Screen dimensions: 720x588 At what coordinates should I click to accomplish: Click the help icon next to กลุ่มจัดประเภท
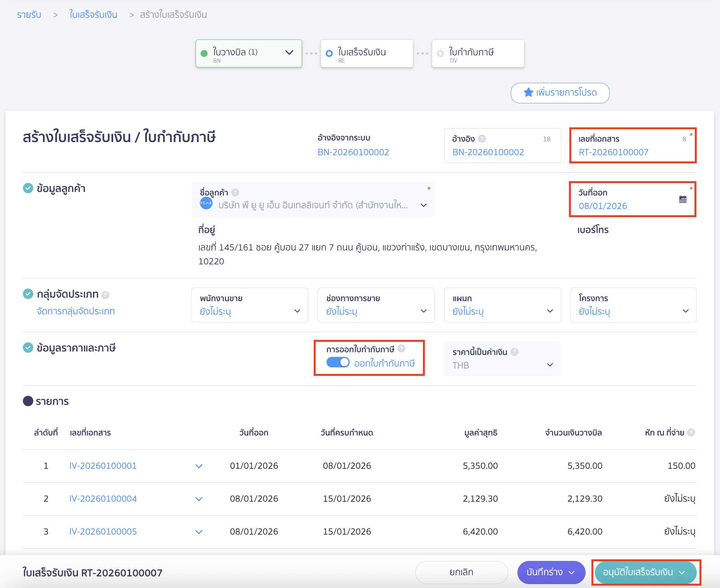pos(105,294)
